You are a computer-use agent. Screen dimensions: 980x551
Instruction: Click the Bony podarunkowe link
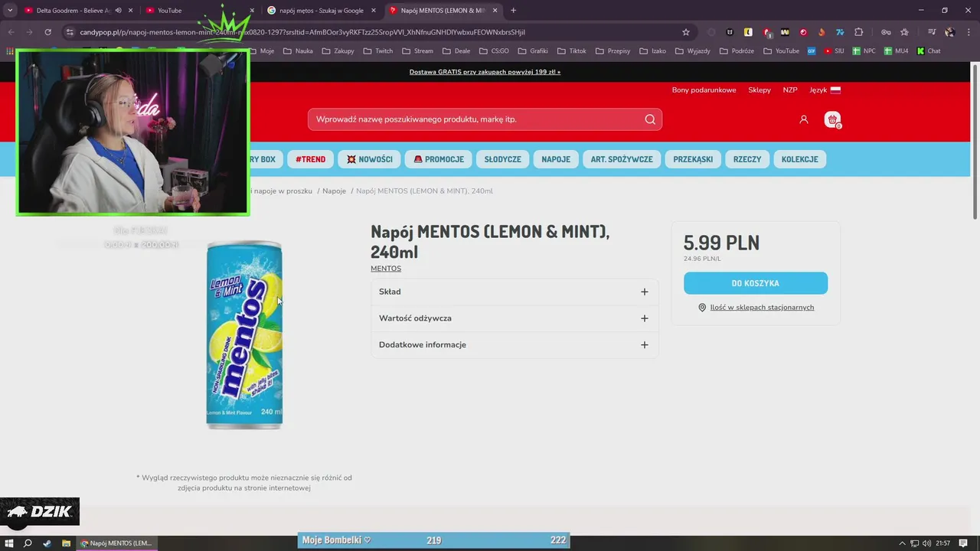click(x=704, y=90)
